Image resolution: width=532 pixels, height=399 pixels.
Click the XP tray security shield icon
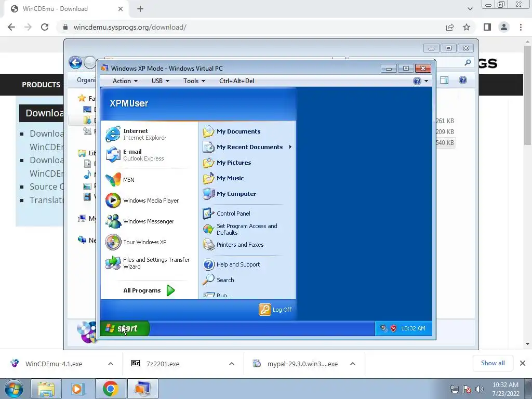coord(393,328)
